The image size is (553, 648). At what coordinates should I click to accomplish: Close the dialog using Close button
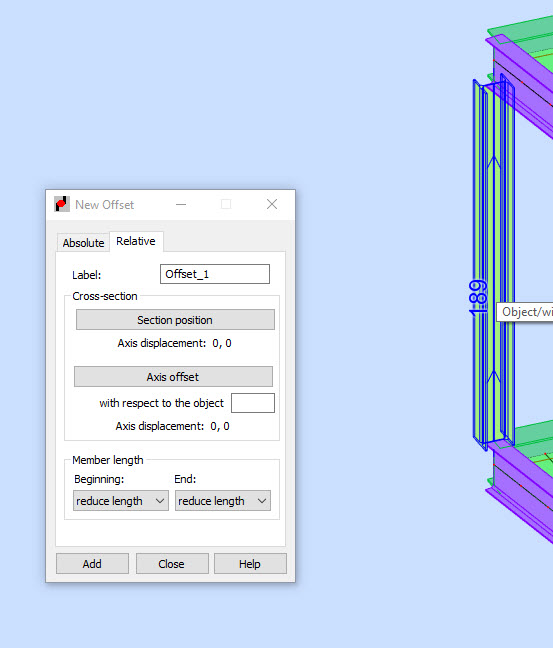point(172,564)
